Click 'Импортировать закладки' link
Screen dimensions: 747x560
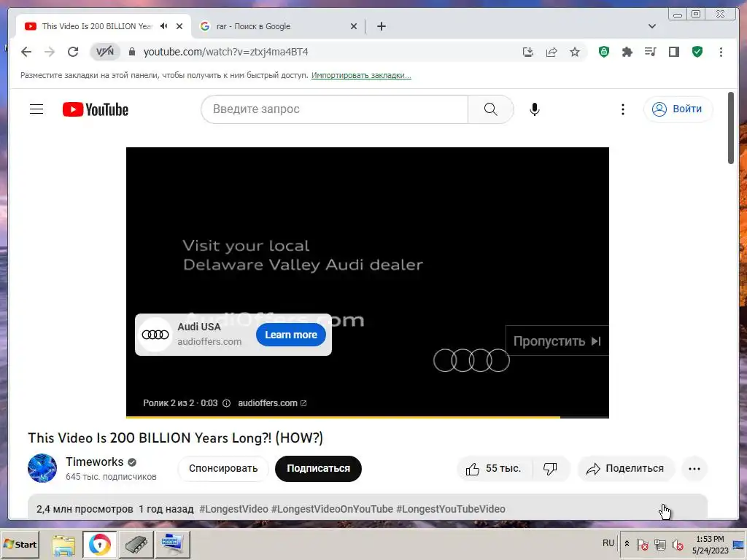point(361,75)
